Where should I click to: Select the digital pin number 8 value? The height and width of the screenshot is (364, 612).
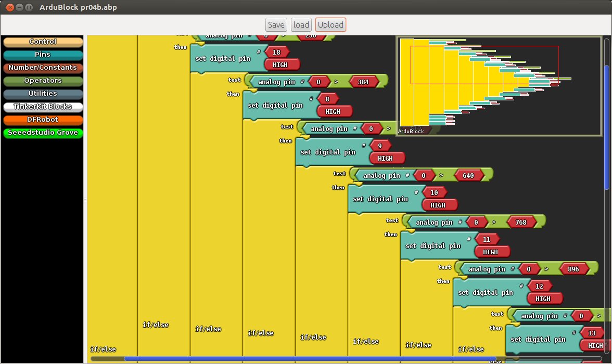pyautogui.click(x=327, y=99)
